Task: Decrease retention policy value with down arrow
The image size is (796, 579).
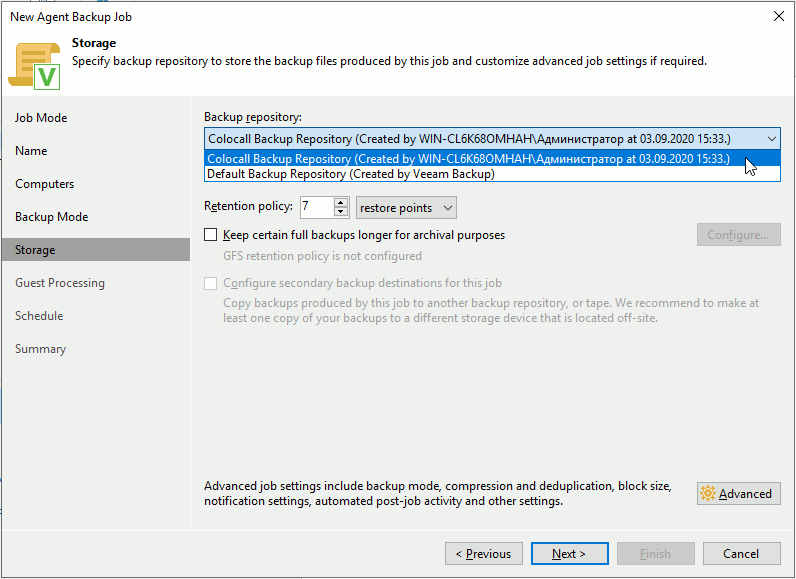Action: 341,212
